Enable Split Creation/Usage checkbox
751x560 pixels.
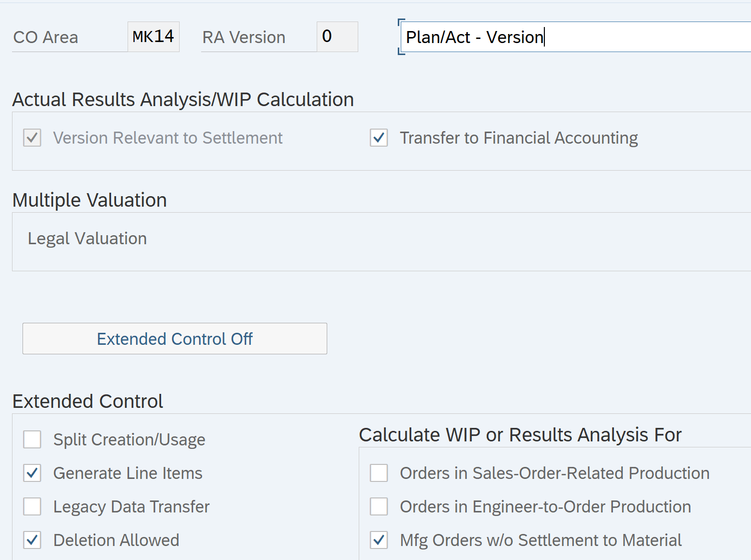[x=33, y=440]
